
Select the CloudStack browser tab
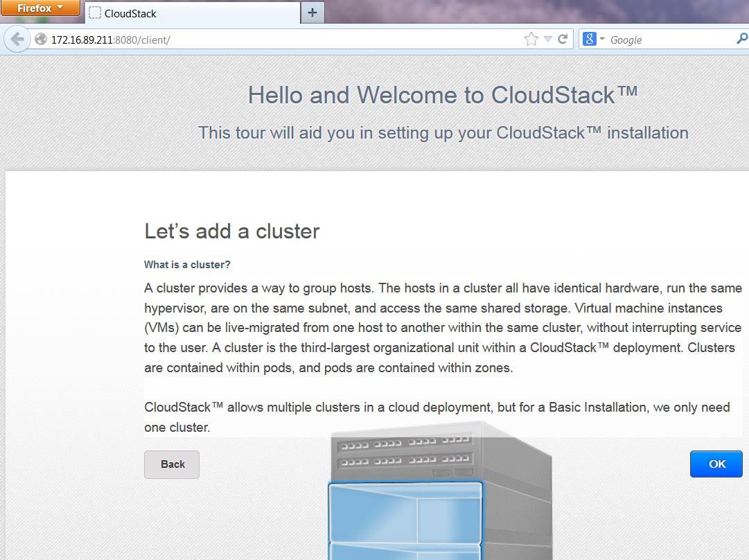click(193, 13)
